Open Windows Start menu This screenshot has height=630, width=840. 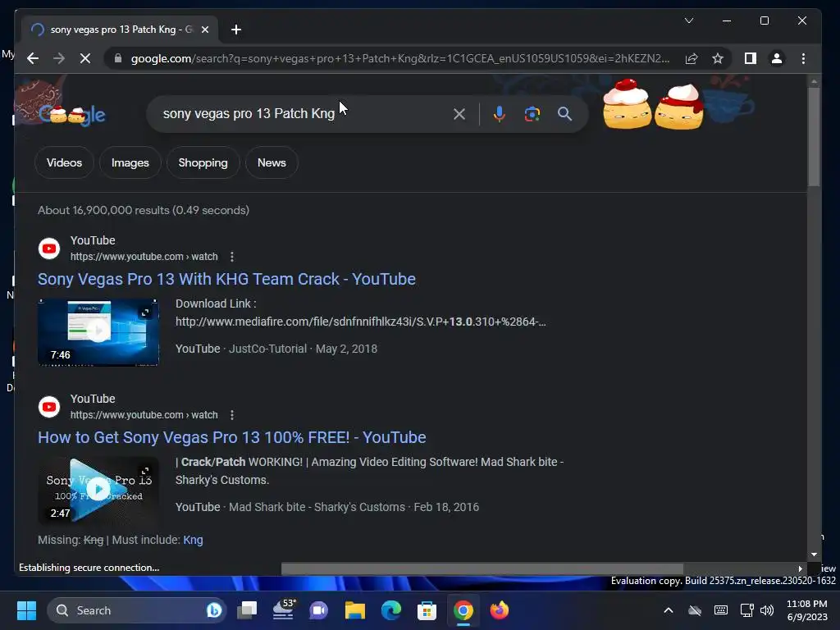pos(26,610)
